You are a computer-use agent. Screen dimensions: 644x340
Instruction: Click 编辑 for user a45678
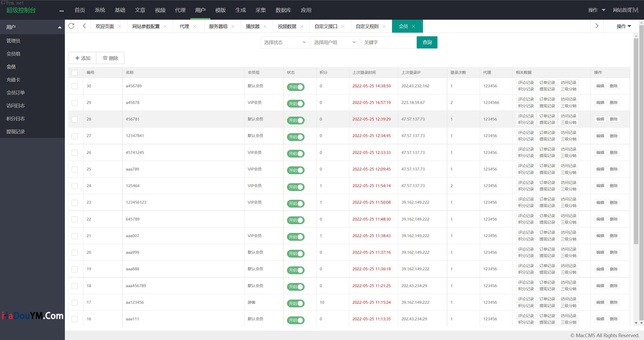click(x=600, y=103)
